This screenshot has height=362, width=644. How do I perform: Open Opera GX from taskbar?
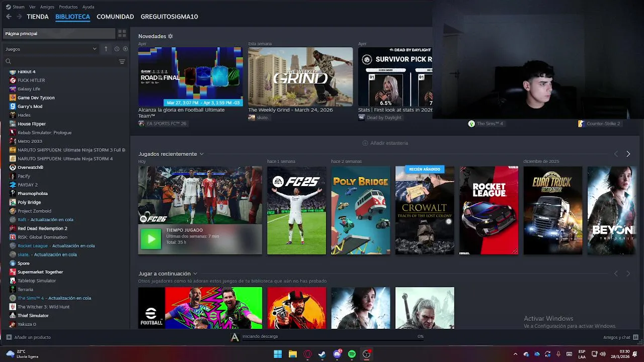pos(307,354)
